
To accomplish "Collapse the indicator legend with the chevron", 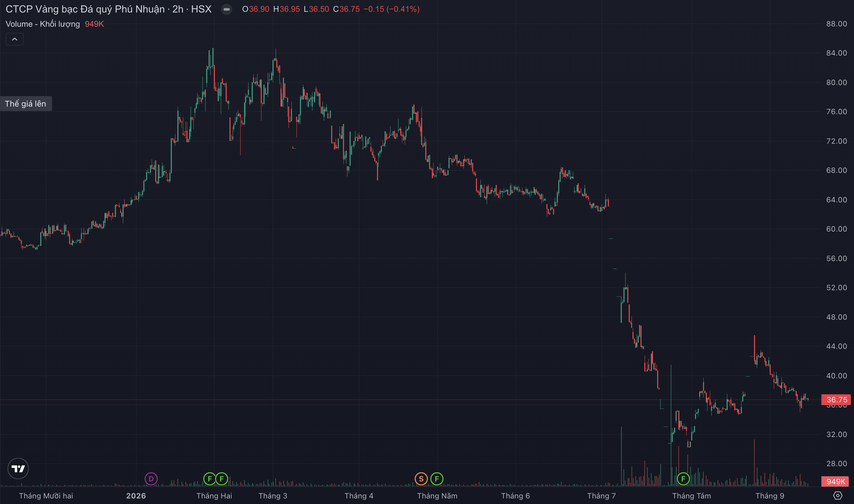I will [15, 39].
